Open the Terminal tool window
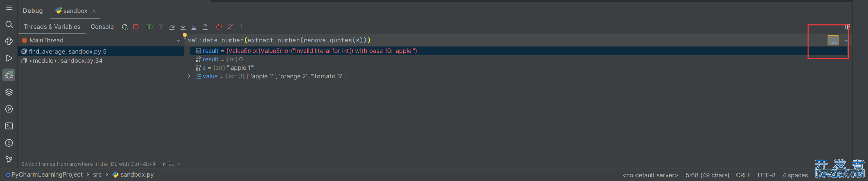Image resolution: width=868 pixels, height=181 pixels. pyautogui.click(x=9, y=126)
